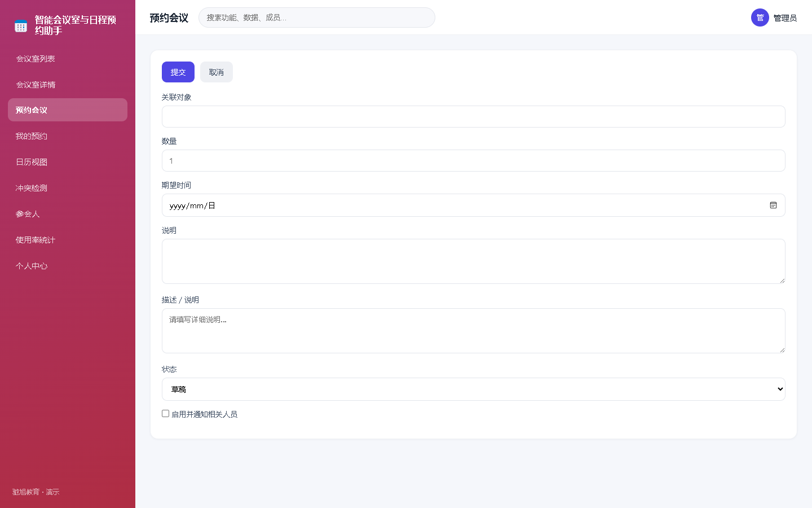Submit the form with 提交 button
The height and width of the screenshot is (508, 812).
pyautogui.click(x=178, y=72)
